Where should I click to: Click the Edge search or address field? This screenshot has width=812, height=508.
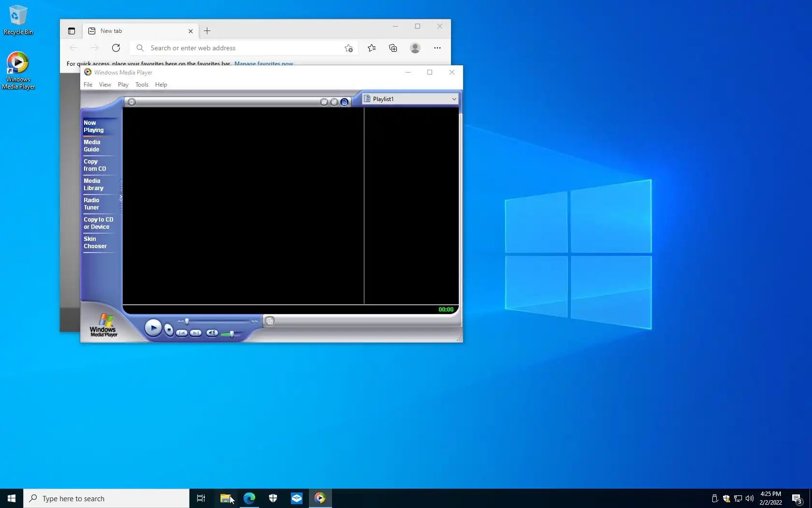coord(244,48)
